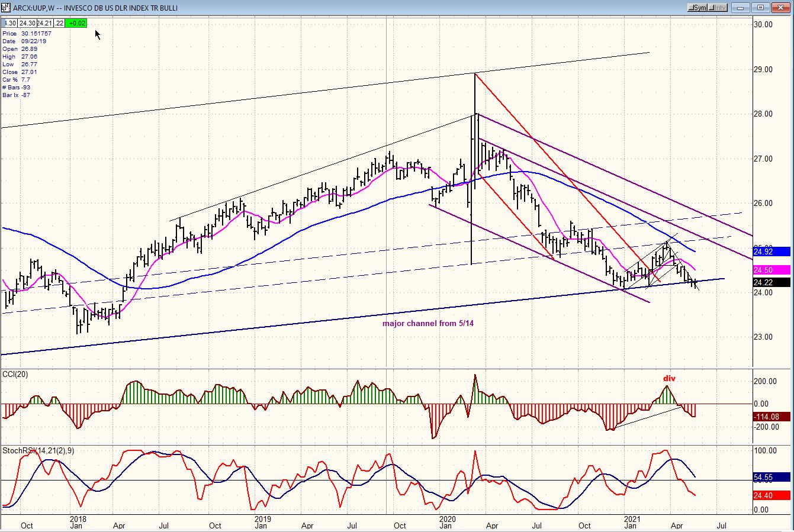The image size is (794, 532).
Task: Click the CCI(20) indicator title
Action: [15, 374]
